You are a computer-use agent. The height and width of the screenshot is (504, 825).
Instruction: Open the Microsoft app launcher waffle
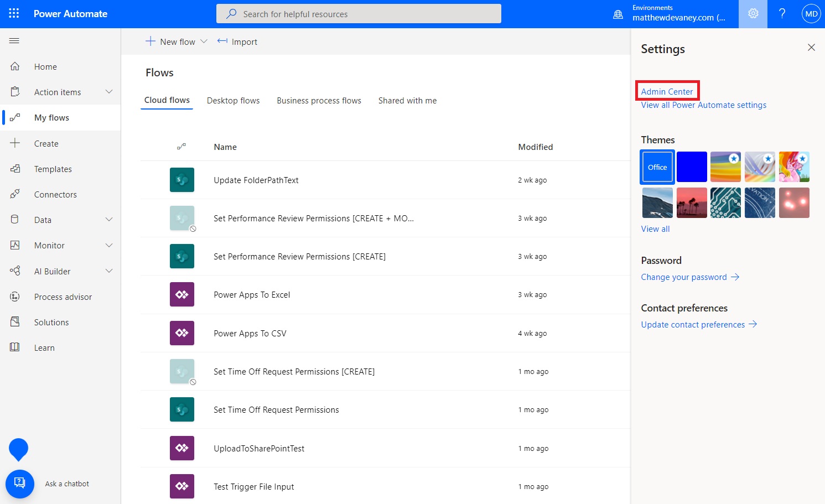point(13,13)
